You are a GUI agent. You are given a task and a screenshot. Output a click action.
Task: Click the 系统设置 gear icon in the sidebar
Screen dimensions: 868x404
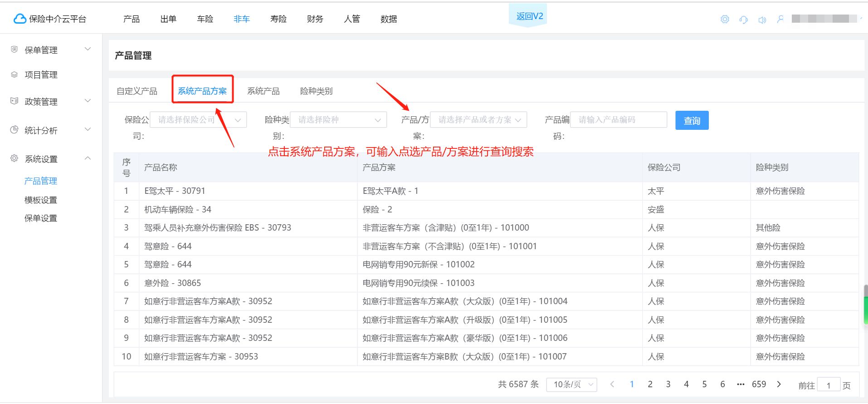coord(15,158)
